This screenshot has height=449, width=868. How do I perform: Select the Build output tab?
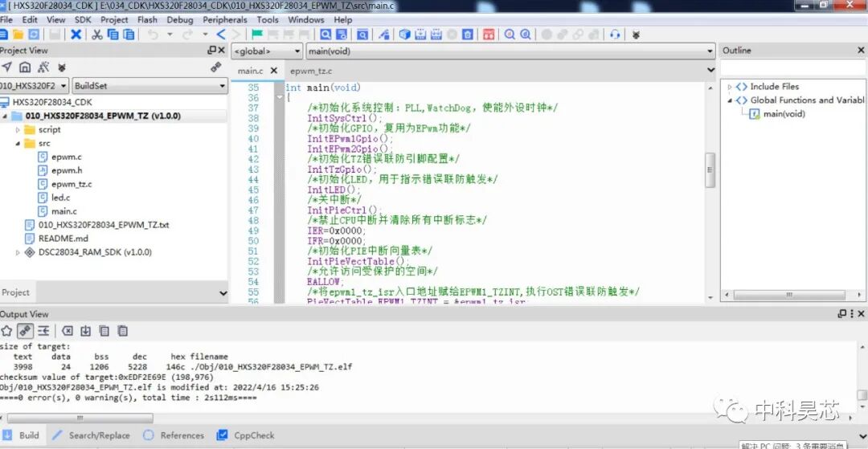tap(21, 435)
